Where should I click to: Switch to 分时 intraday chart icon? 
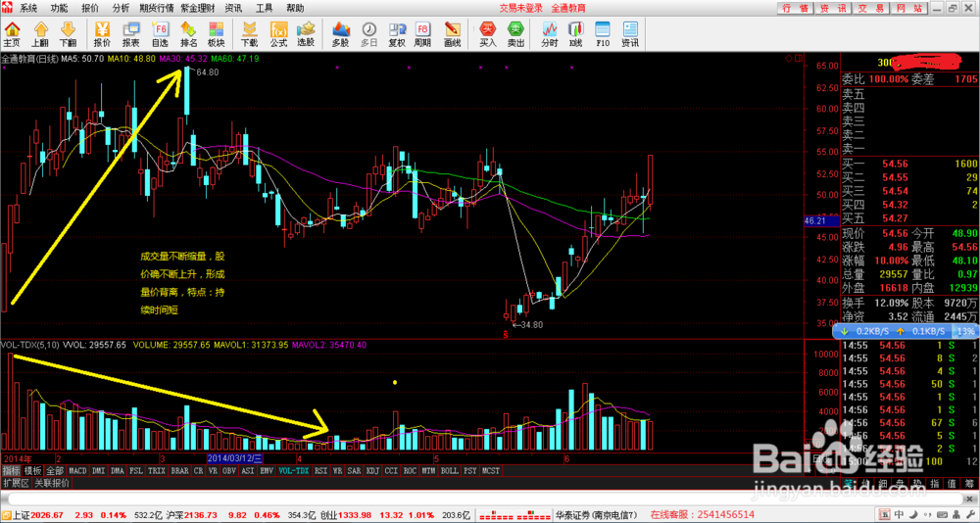(550, 33)
